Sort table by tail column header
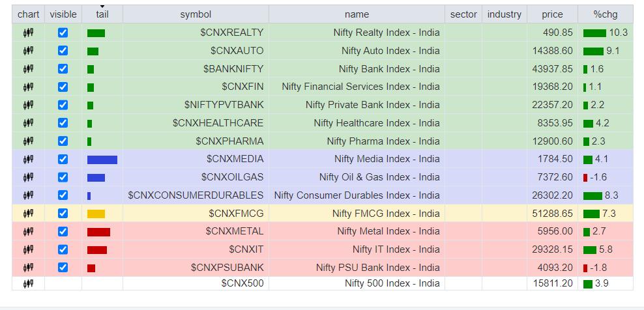The height and width of the screenshot is (310, 644). pos(102,14)
